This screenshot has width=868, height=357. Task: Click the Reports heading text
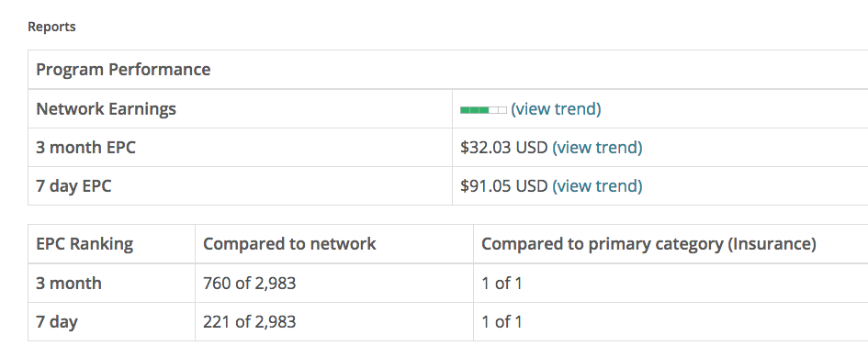pyautogui.click(x=51, y=27)
